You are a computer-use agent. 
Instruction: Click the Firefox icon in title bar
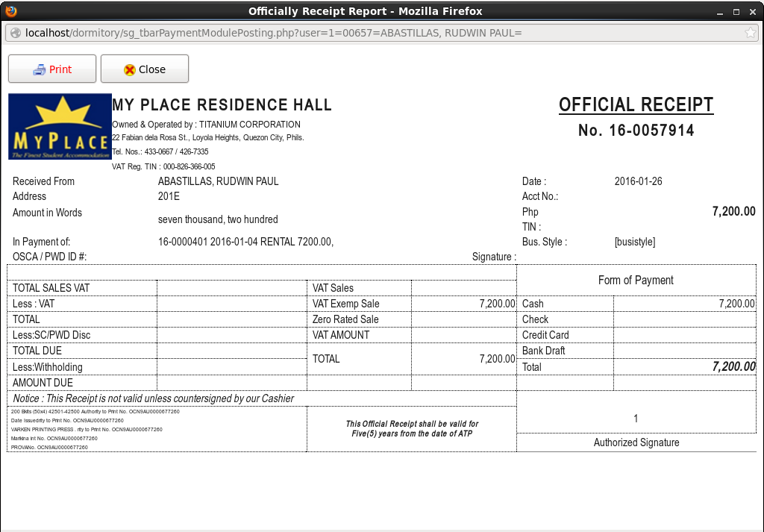click(10, 11)
